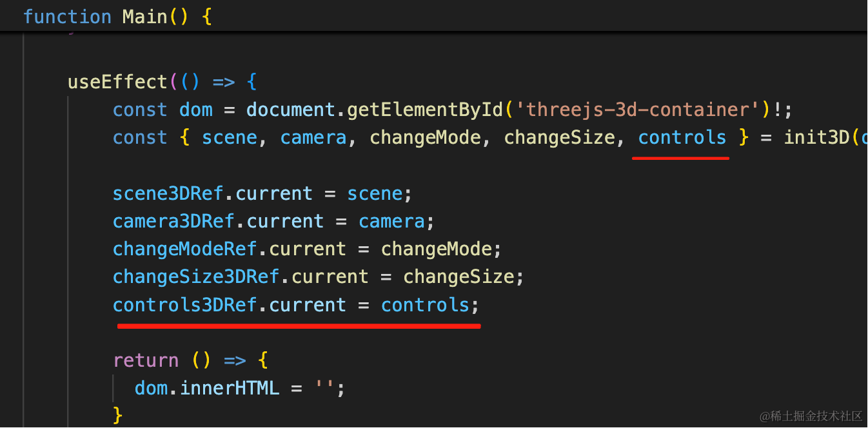This screenshot has height=428, width=868.
Task: Click changeMode in destructuring statement
Action: pyautogui.click(x=425, y=137)
